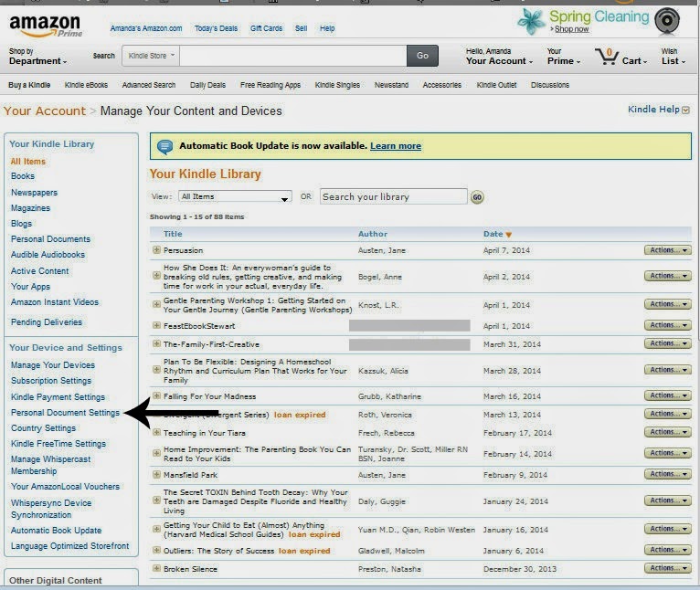
Task: Open Whispersync Device Synchronization link
Action: click(51, 509)
